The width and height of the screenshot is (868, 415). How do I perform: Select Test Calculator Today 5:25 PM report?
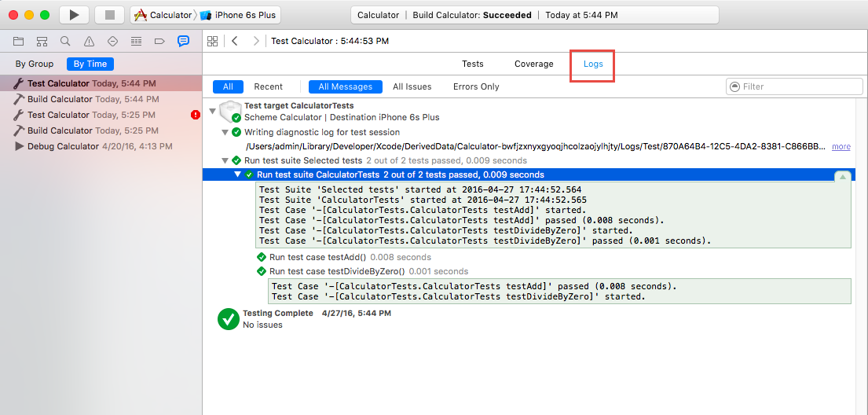click(101, 115)
